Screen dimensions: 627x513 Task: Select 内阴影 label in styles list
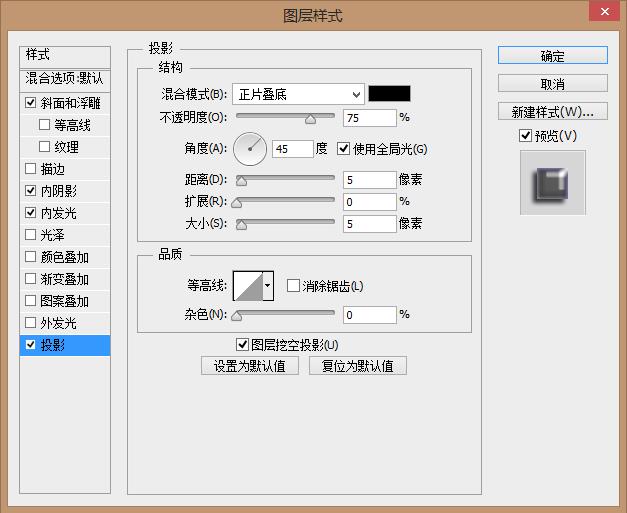pyautogui.click(x=58, y=191)
